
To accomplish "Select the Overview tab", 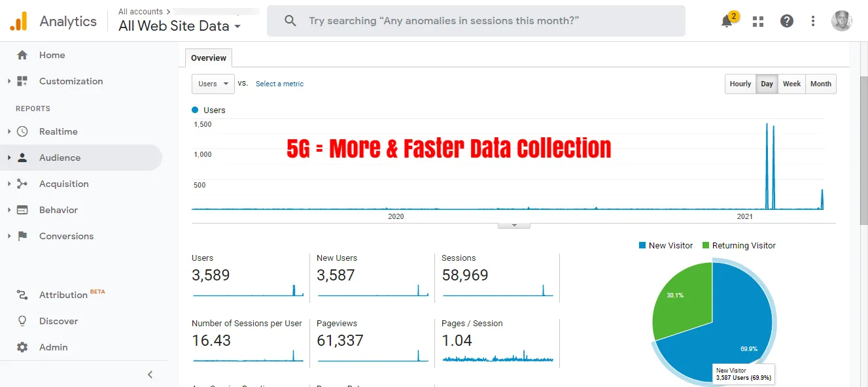I will click(x=207, y=58).
